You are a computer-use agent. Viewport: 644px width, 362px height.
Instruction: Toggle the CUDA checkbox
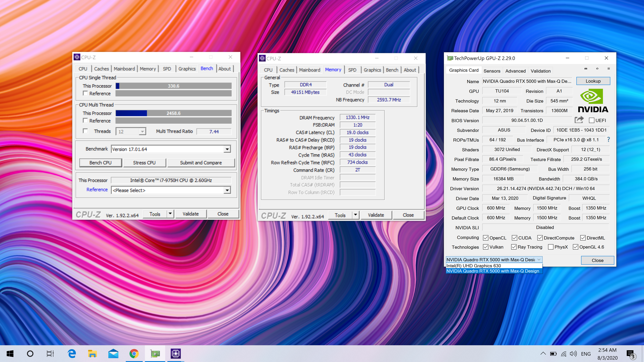coord(514,238)
